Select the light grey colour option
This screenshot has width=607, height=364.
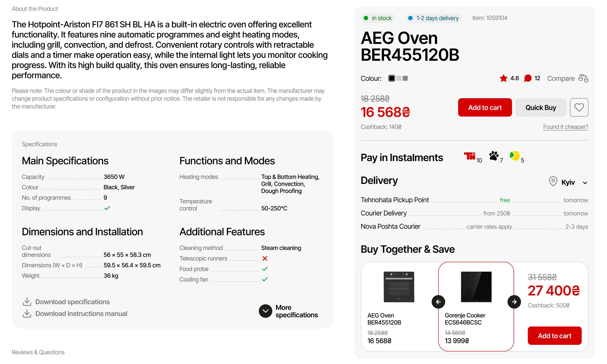tap(399, 78)
